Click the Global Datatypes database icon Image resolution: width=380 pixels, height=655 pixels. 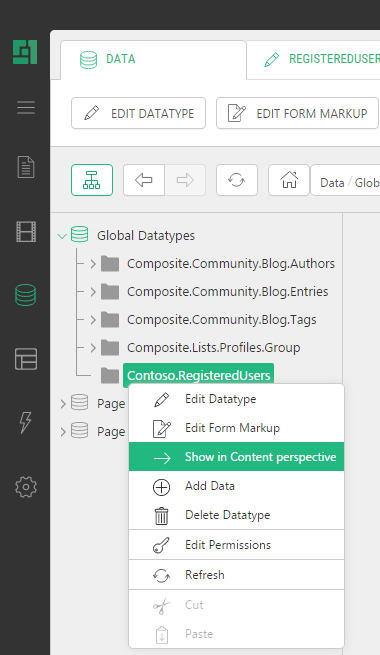(79, 235)
